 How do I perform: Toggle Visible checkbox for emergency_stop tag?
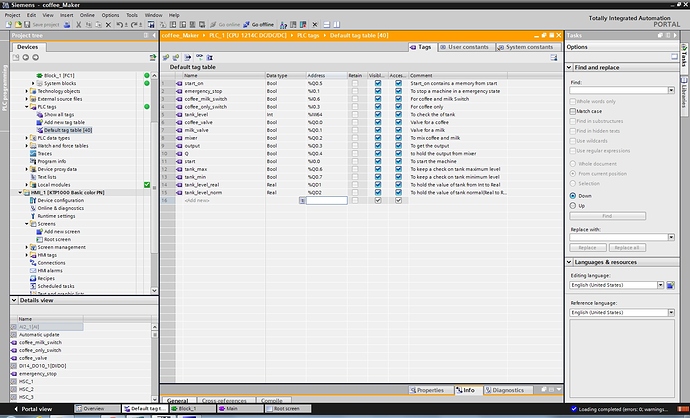tap(378, 91)
